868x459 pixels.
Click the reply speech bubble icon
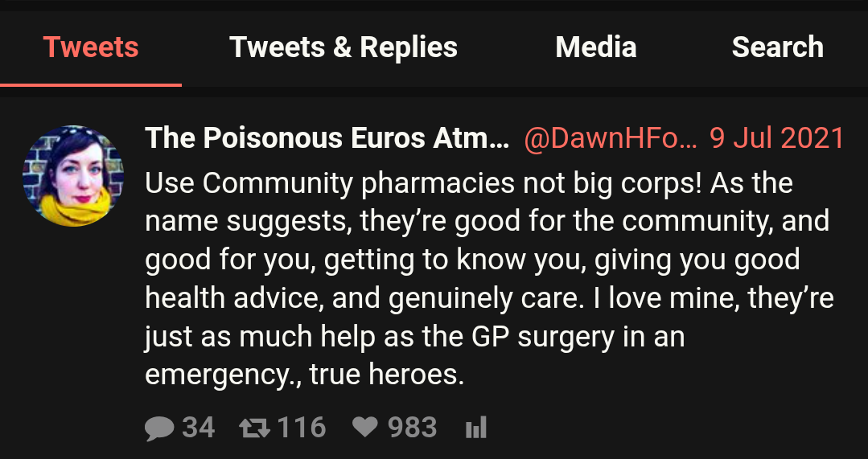pyautogui.click(x=159, y=428)
